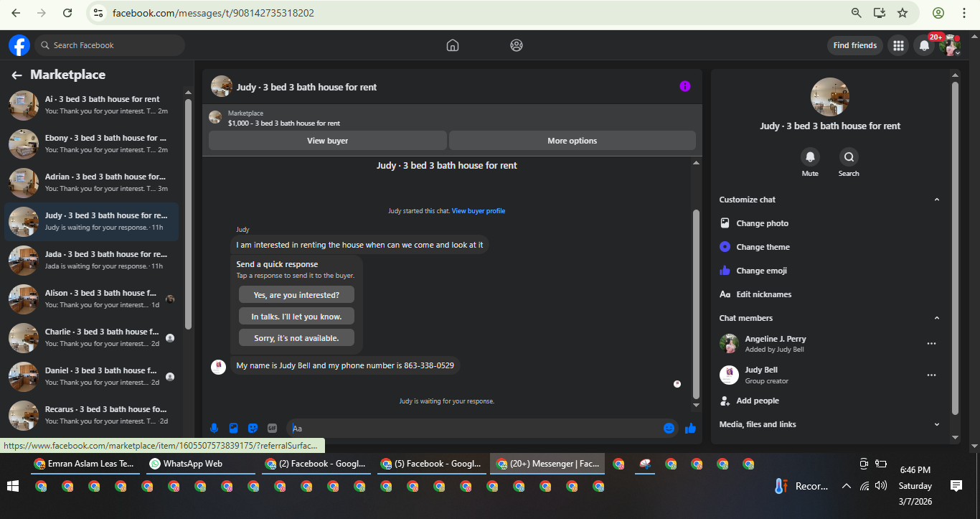Image resolution: width=980 pixels, height=519 pixels.
Task: Open the Chrome three-dot menu
Action: (x=963, y=13)
